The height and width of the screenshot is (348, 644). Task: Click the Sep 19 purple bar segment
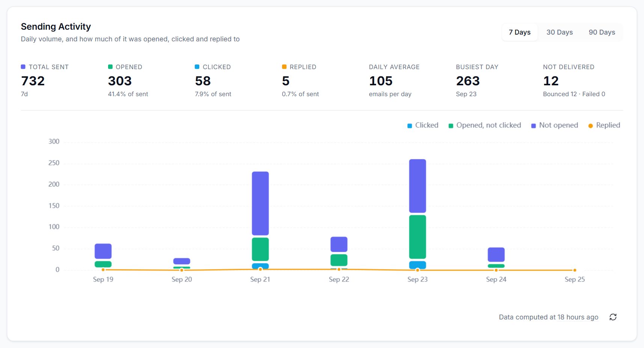(103, 251)
